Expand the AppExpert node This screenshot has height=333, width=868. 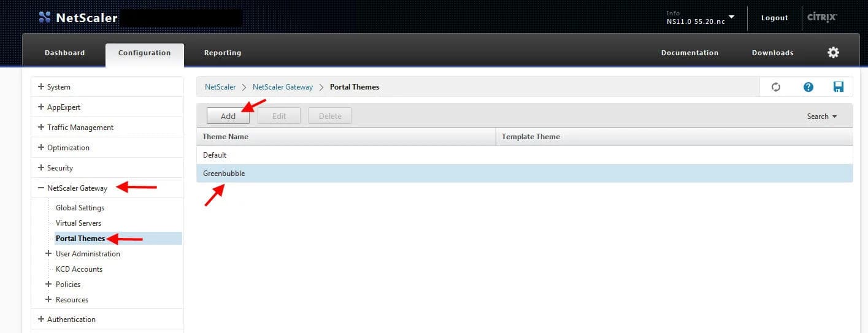point(41,107)
